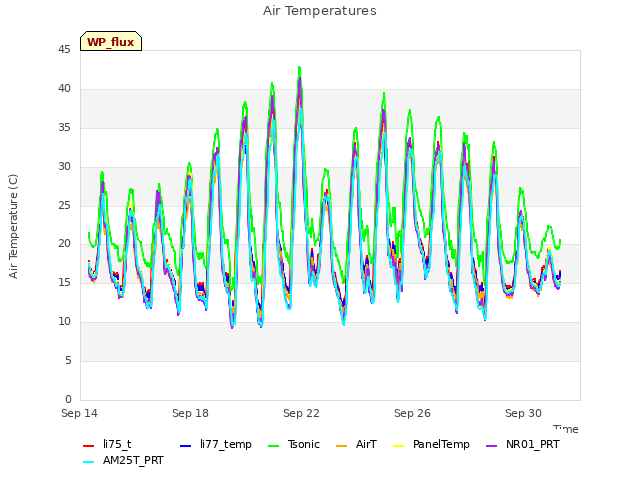Click the Time x-axis label

tap(566, 429)
